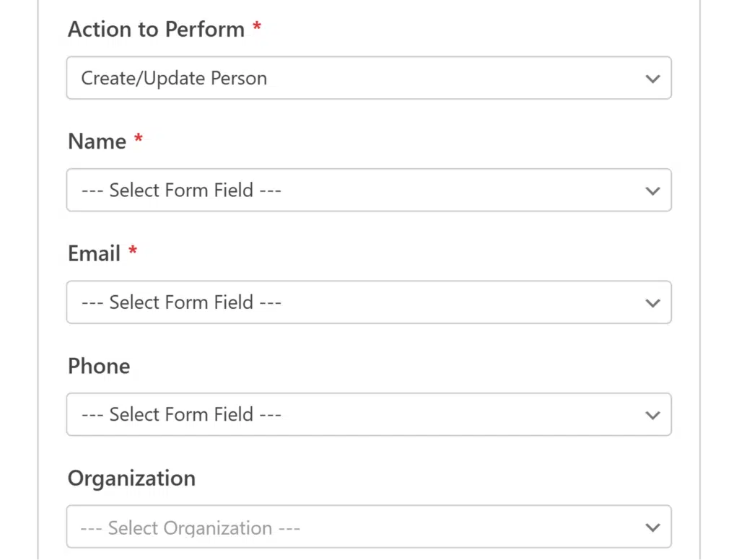
Task: Click the chevron arrow in Phone field
Action: coord(652,415)
